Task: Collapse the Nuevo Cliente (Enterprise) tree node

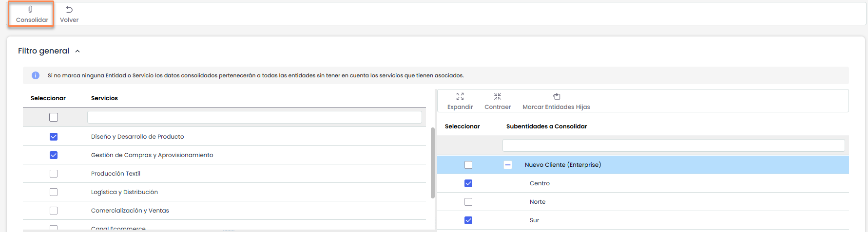Action: click(507, 165)
